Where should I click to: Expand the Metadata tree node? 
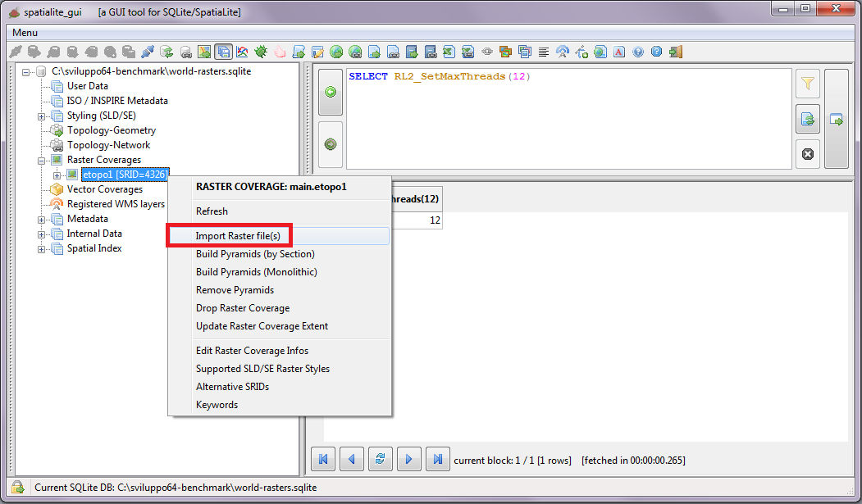pos(41,220)
